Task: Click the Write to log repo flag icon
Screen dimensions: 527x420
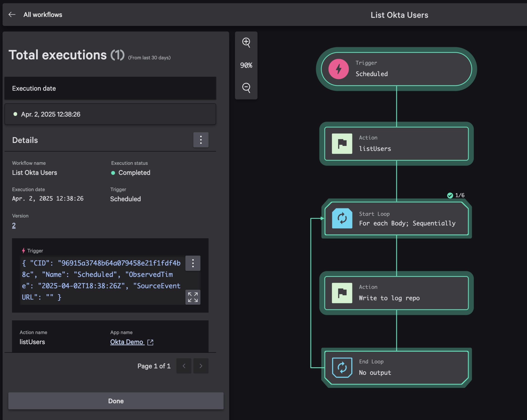Action: [341, 293]
